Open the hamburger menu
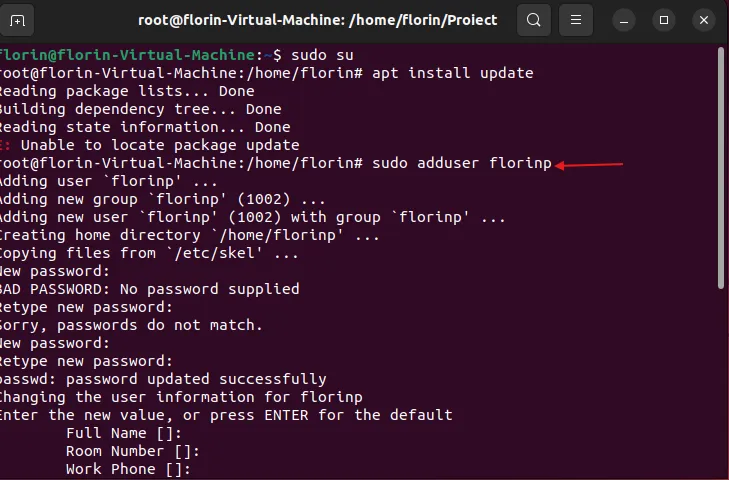 574,20
